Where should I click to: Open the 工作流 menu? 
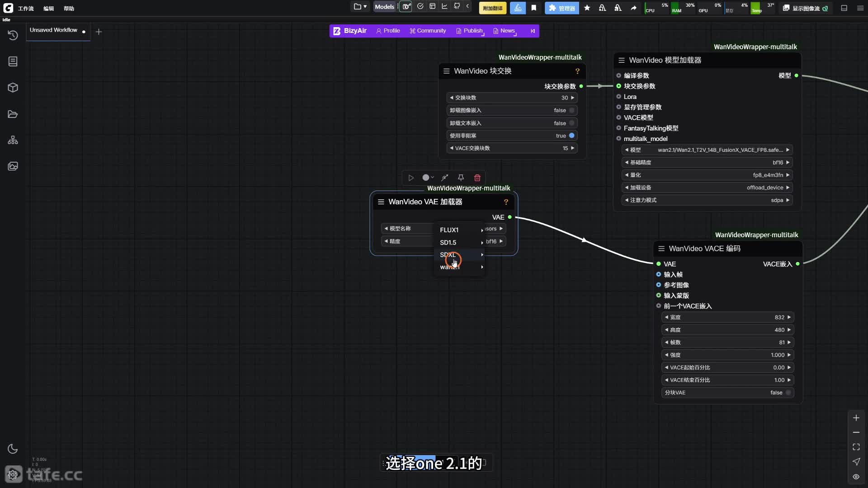pos(26,8)
